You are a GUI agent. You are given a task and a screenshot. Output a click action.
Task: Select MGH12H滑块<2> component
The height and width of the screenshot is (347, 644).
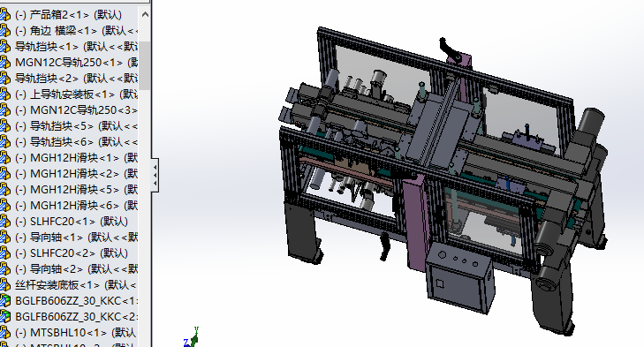pyautogui.click(x=76, y=174)
